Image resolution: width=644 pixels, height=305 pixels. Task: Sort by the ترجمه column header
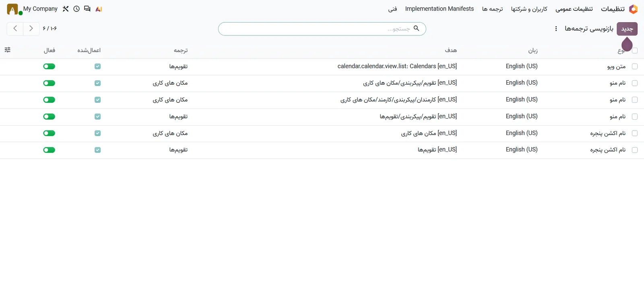click(x=181, y=50)
